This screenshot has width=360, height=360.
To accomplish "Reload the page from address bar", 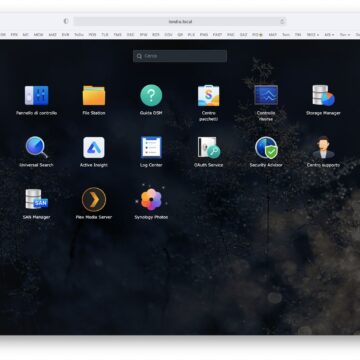I will 282,21.
